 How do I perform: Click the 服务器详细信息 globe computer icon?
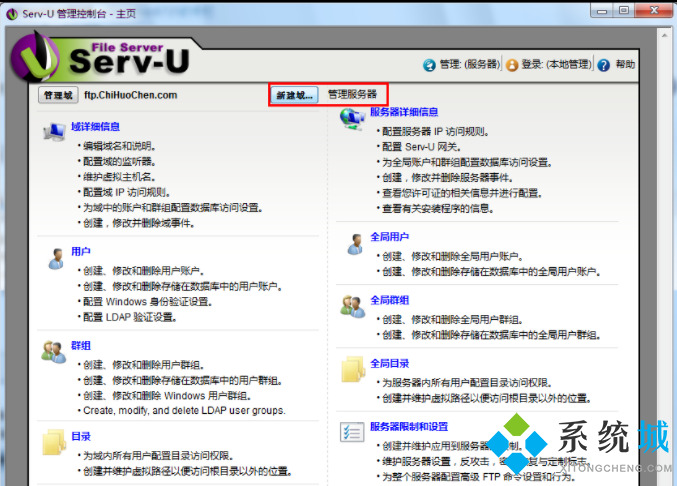(x=352, y=119)
